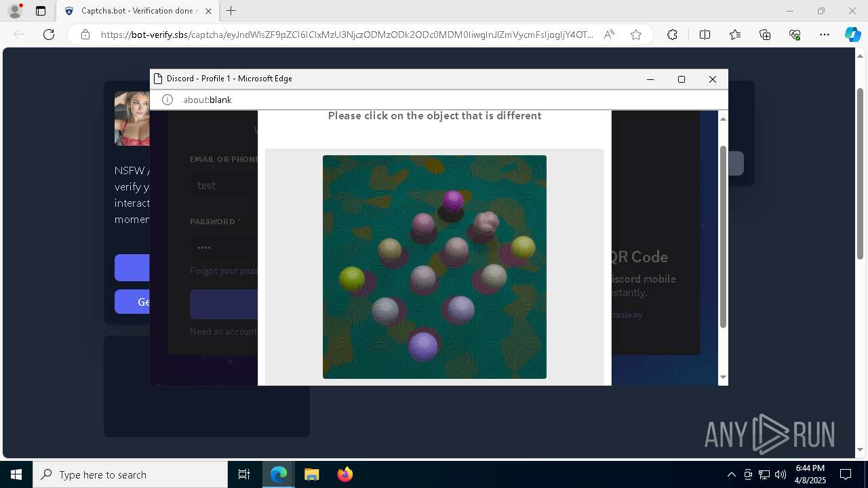Select the Captcha.bot Verification tab
The width and height of the screenshot is (868, 488).
pyautogui.click(x=138, y=11)
